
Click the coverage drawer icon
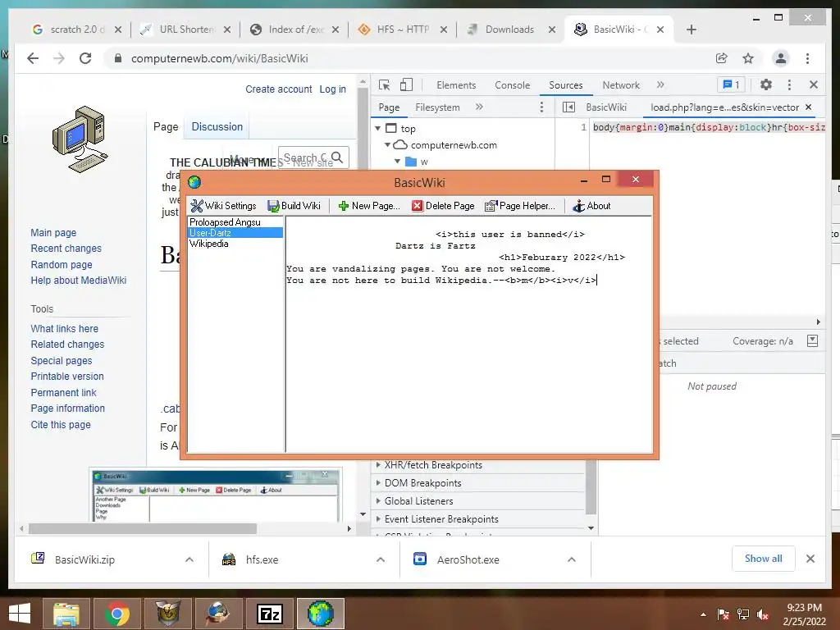tap(812, 340)
